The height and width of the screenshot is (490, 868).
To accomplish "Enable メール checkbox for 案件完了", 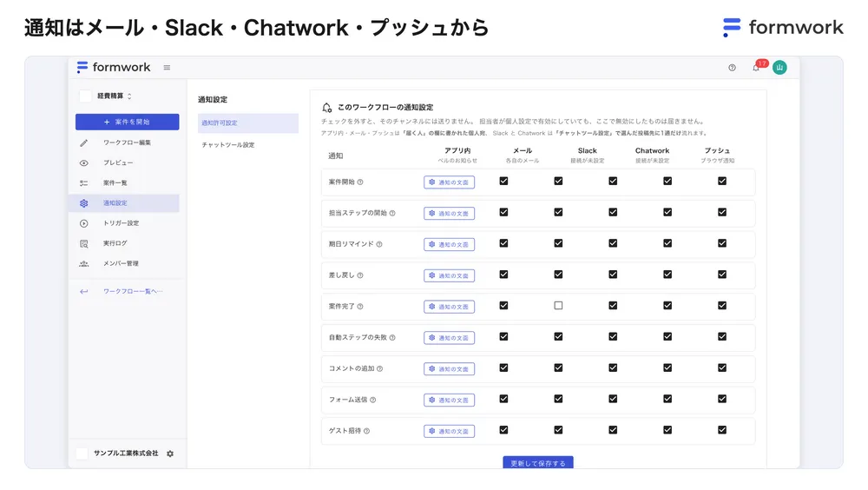I will pos(558,306).
